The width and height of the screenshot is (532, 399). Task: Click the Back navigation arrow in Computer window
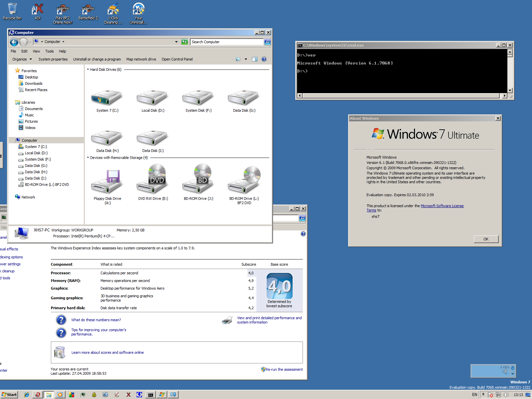[14, 42]
